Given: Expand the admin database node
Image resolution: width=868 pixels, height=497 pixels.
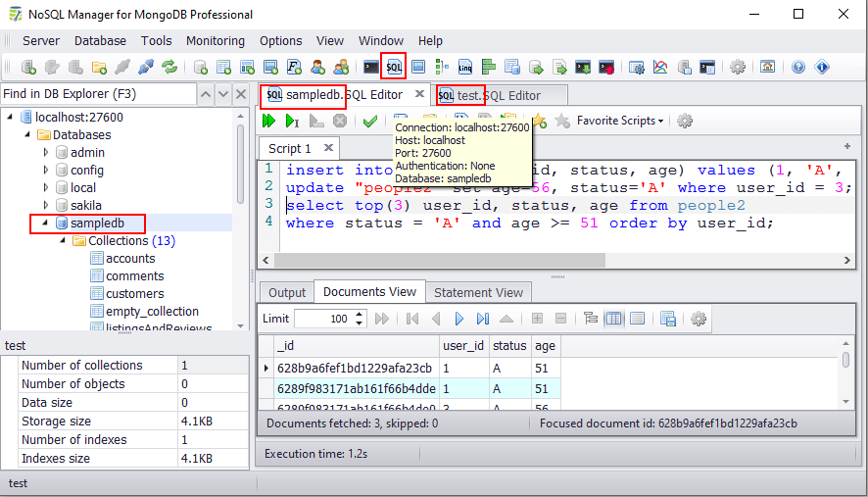Looking at the screenshot, I should [x=45, y=153].
